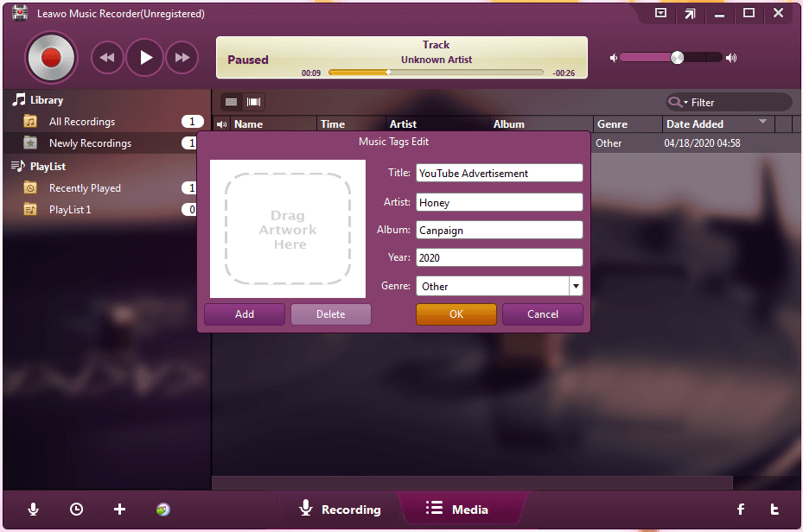The width and height of the screenshot is (803, 532).
Task: Click the speaker column header icon
Action: pos(221,124)
